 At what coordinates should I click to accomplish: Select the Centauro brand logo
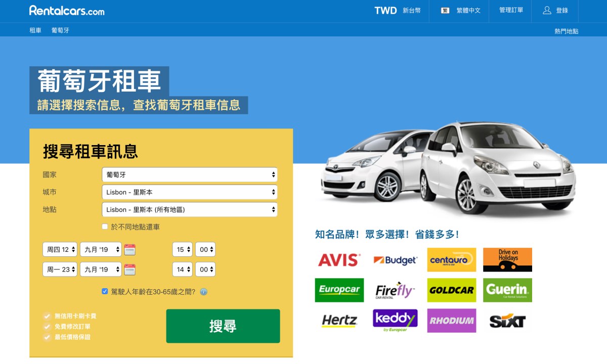[x=451, y=260]
